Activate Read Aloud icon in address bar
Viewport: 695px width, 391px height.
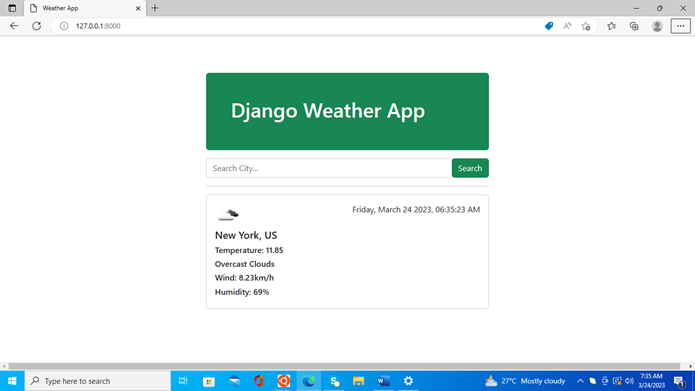coord(567,26)
